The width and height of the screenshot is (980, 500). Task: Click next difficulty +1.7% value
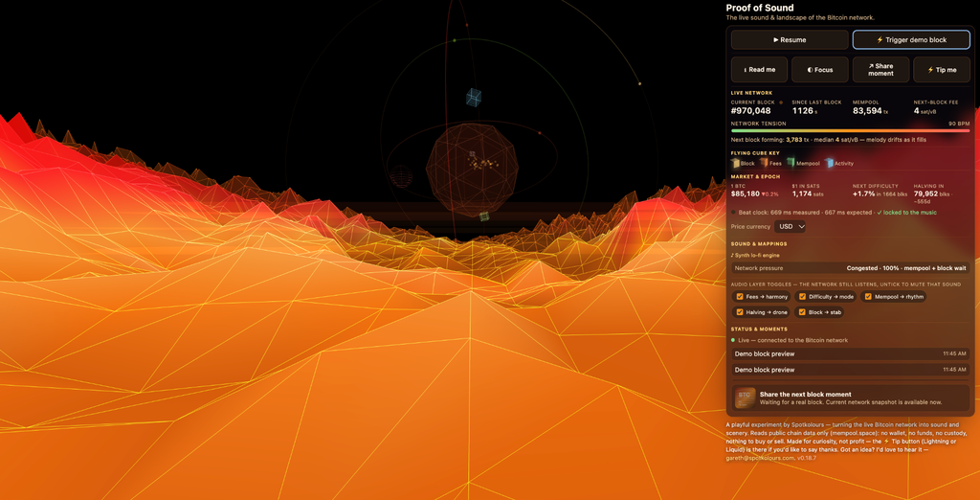pyautogui.click(x=864, y=194)
